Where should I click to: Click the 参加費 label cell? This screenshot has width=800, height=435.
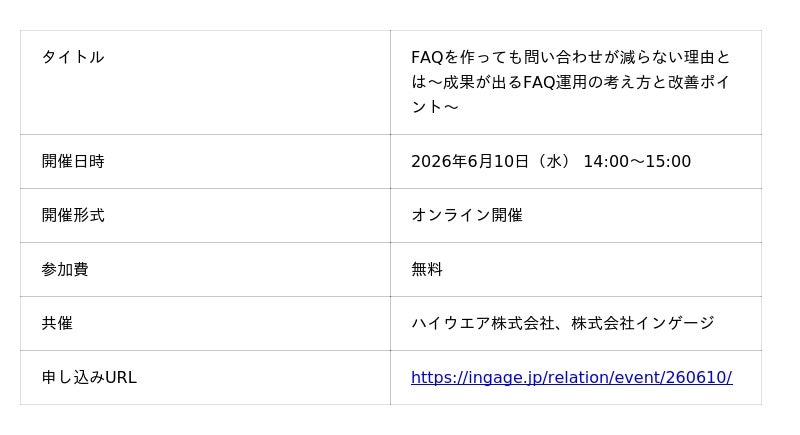tap(205, 270)
